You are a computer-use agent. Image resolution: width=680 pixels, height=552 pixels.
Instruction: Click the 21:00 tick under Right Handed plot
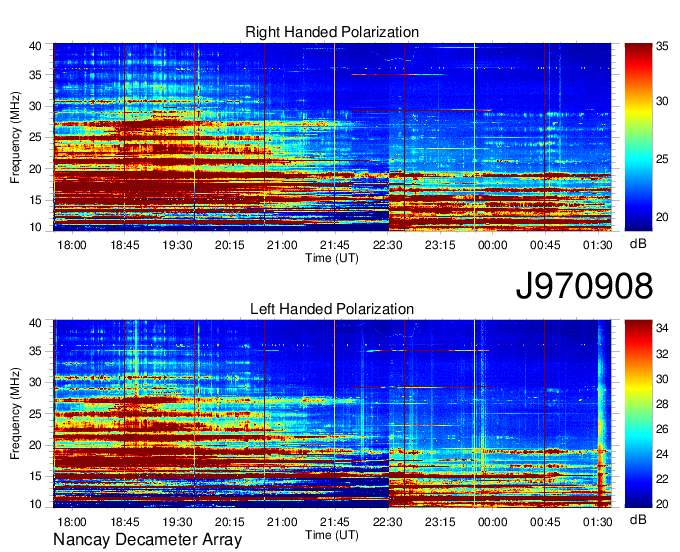282,245
